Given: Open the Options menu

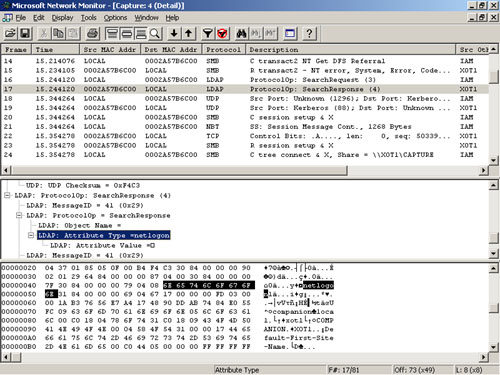Looking at the screenshot, I should click(x=115, y=18).
